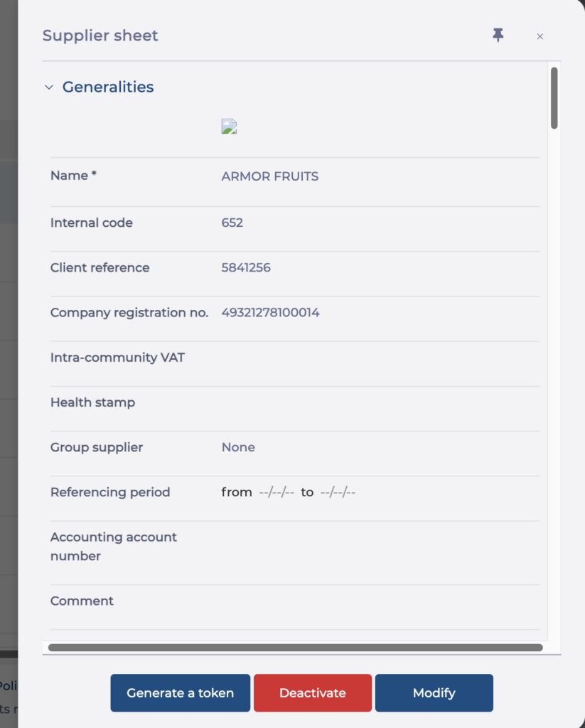This screenshot has width=585, height=728.
Task: Click the Modify button
Action: point(434,692)
